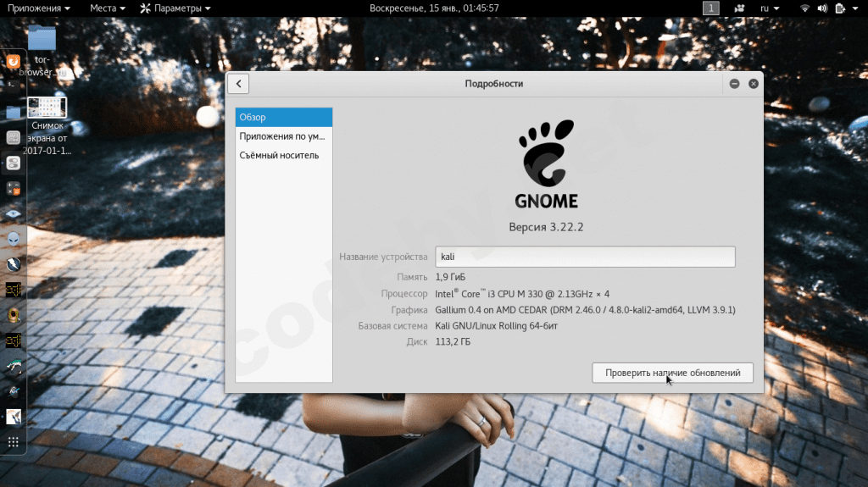Click the Версия 3.22.2 text
The height and width of the screenshot is (487, 868).
[546, 228]
